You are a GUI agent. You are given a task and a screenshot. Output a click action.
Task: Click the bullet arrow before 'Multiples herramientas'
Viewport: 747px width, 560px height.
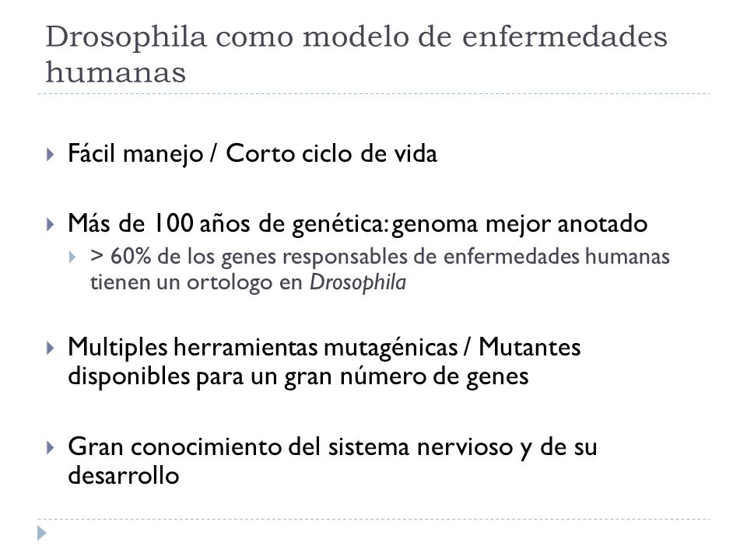tap(50, 348)
